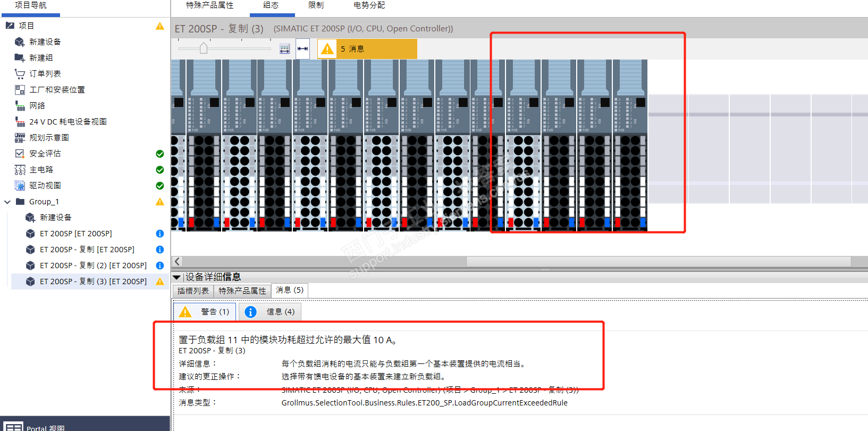Image resolution: width=868 pixels, height=431 pixels.
Task: Select the 特殊产品属性 tab in device details
Action: point(242,291)
